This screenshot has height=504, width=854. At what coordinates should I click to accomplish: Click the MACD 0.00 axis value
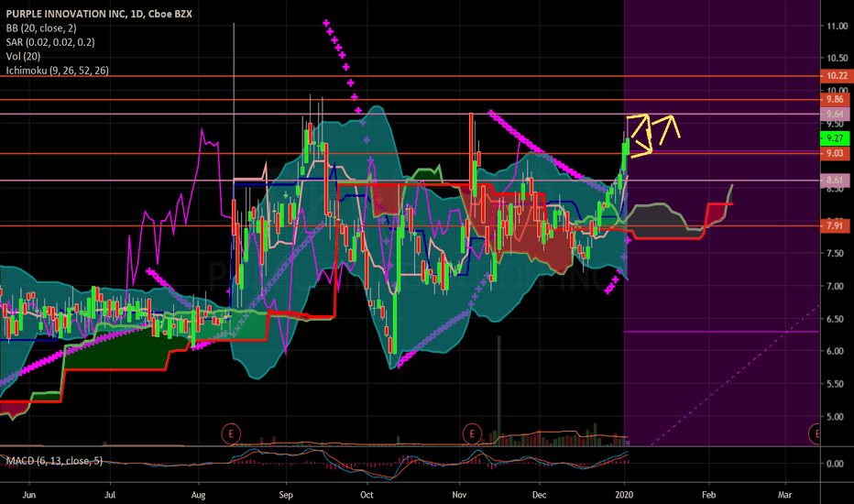(835, 464)
